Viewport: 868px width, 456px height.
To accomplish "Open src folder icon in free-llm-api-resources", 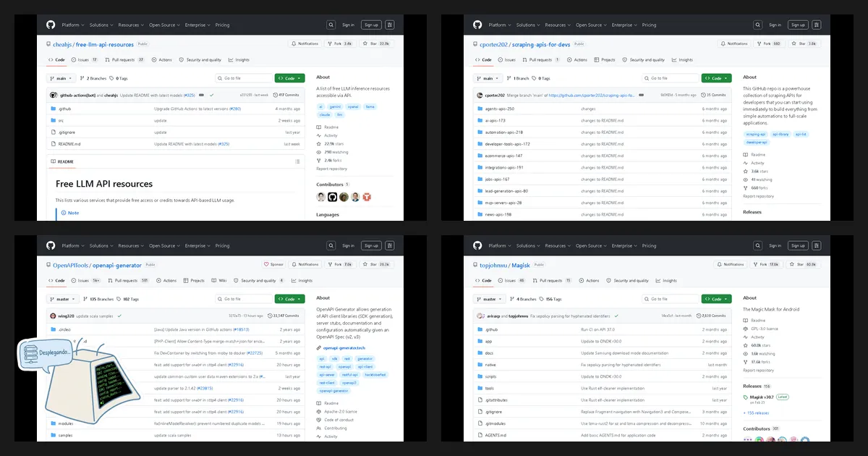I will pos(53,120).
